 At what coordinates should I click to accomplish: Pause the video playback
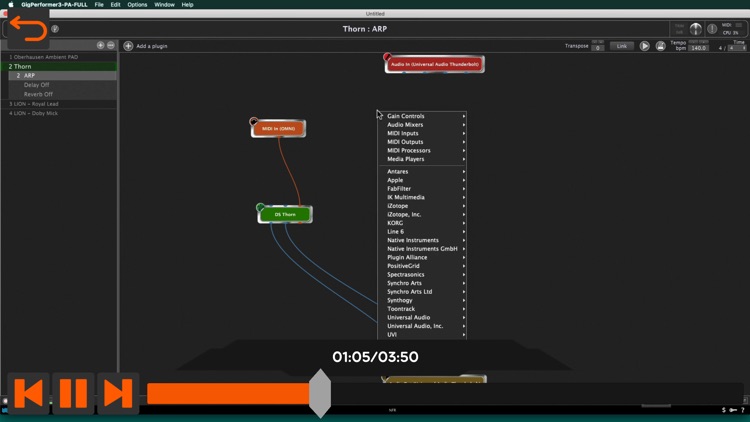point(73,393)
